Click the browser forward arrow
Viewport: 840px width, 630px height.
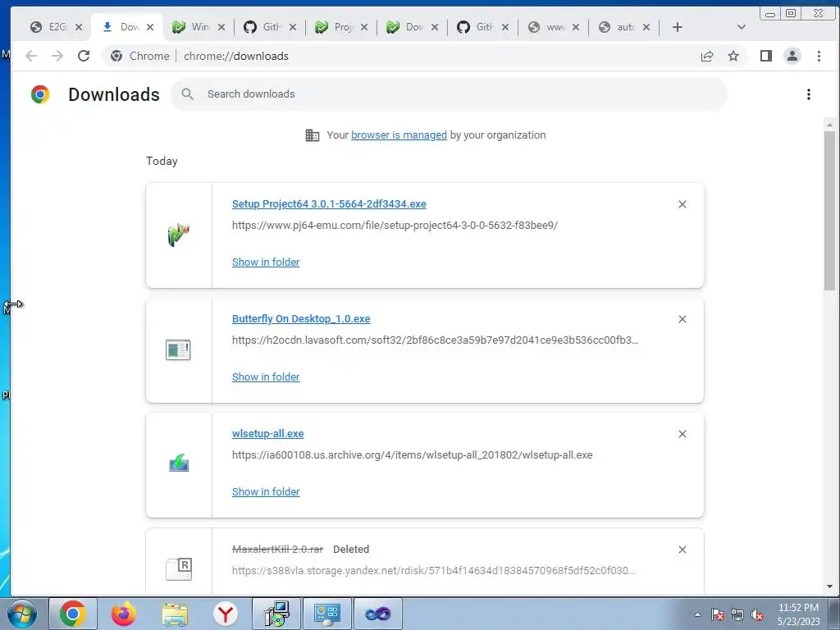57,56
